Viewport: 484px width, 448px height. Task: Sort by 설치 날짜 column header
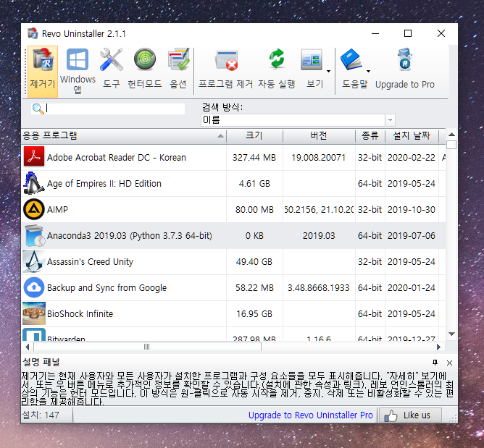pyautogui.click(x=412, y=136)
